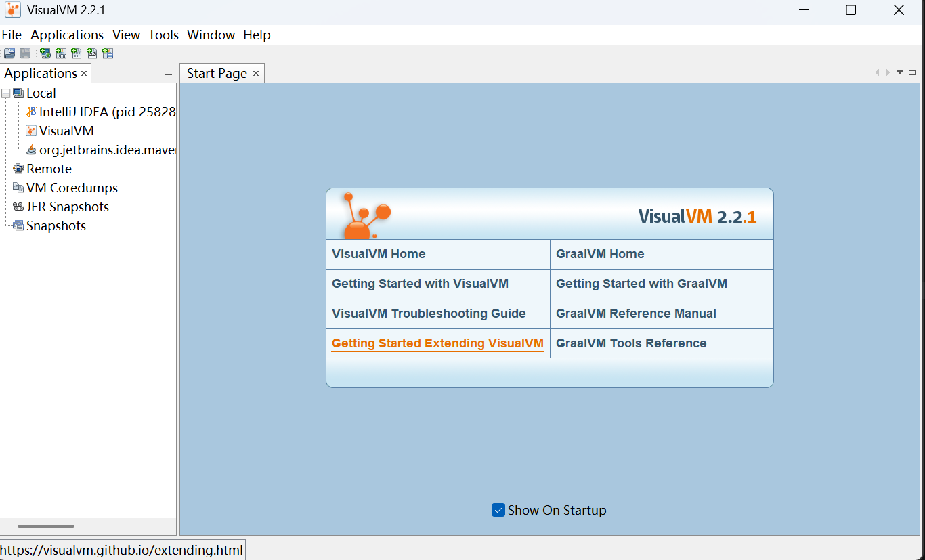This screenshot has width=925, height=560.
Task: Click the Load snapshot toolbar icon
Action: click(x=9, y=53)
